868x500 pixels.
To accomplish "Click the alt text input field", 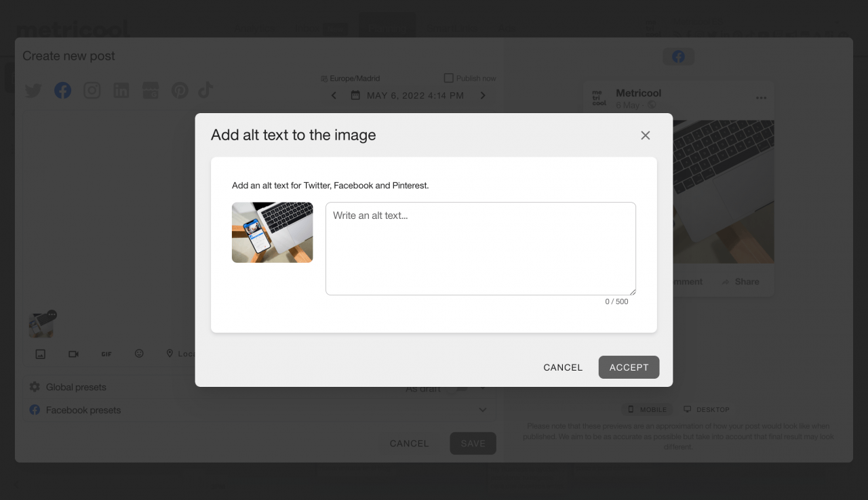I will (480, 248).
